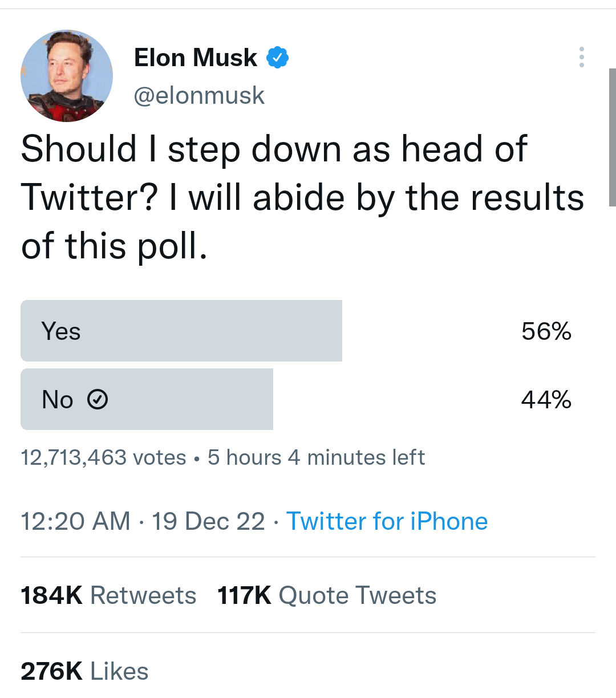Click the Elon Musk display name
Screen dimensions: 616x698
coord(195,56)
